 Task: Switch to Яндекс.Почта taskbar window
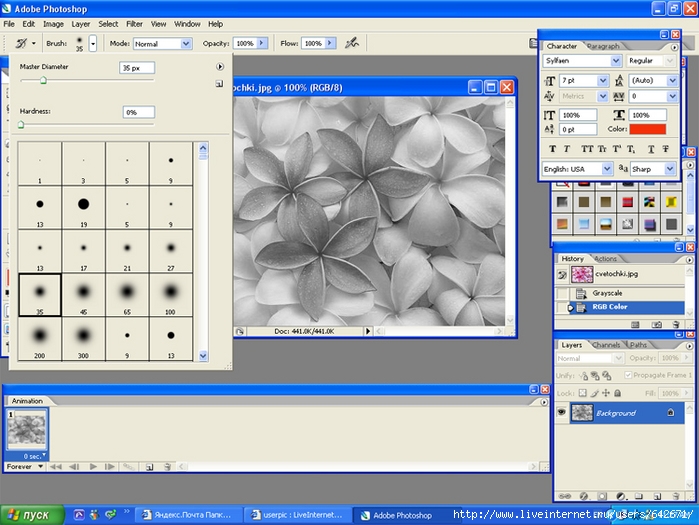point(188,515)
